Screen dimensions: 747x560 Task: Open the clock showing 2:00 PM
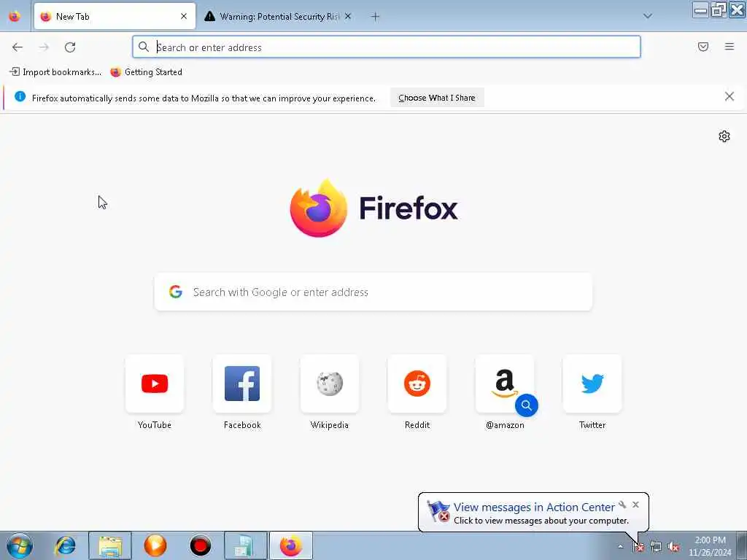pos(710,545)
